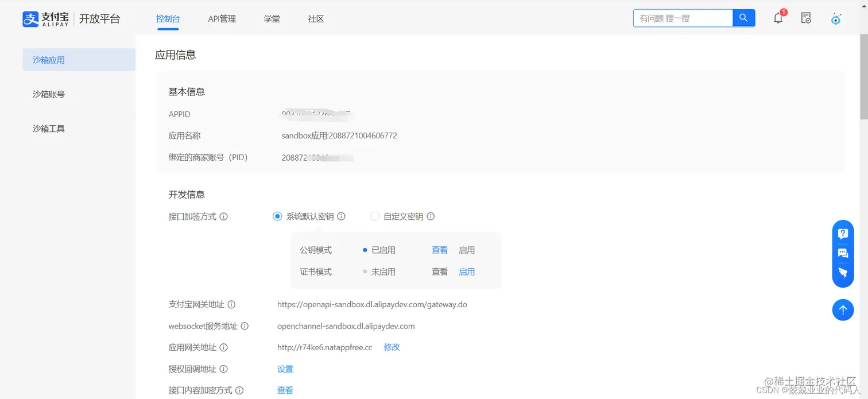
Task: Click the 公钥模式 label
Action: [316, 250]
